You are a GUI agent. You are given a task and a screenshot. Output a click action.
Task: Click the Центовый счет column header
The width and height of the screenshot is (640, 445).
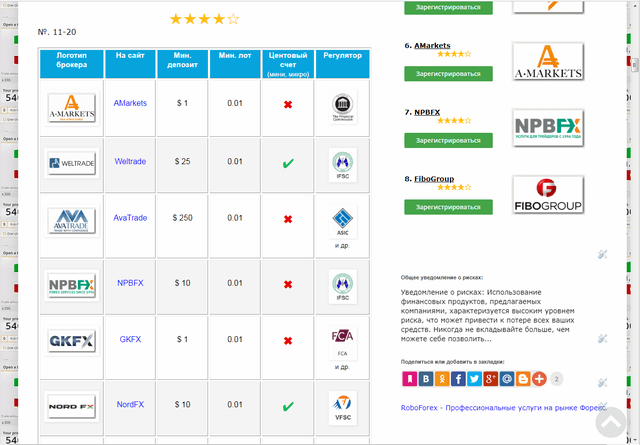tap(288, 64)
